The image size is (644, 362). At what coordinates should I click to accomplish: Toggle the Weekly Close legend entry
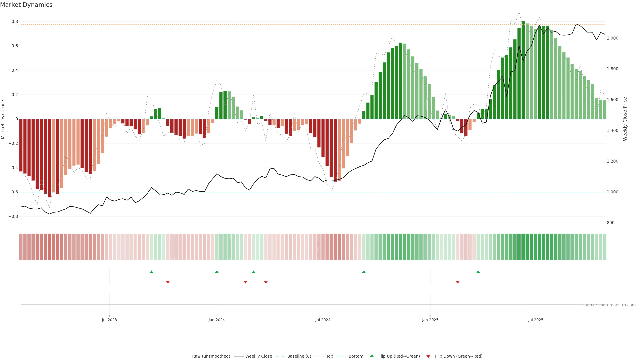(258, 356)
